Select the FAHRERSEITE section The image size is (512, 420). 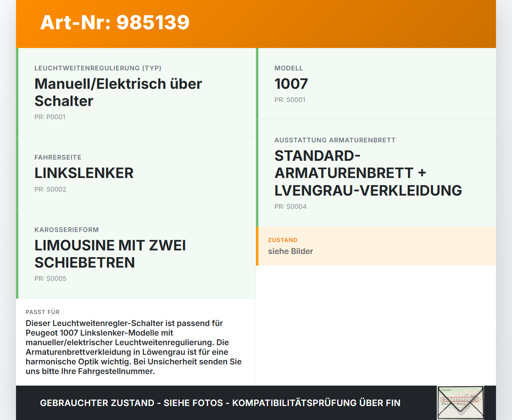point(136,173)
